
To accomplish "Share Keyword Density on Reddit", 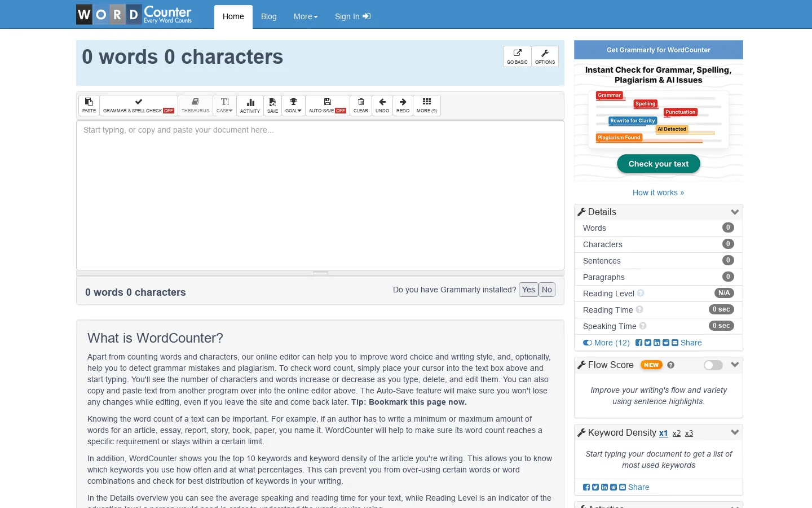I will [x=614, y=487].
